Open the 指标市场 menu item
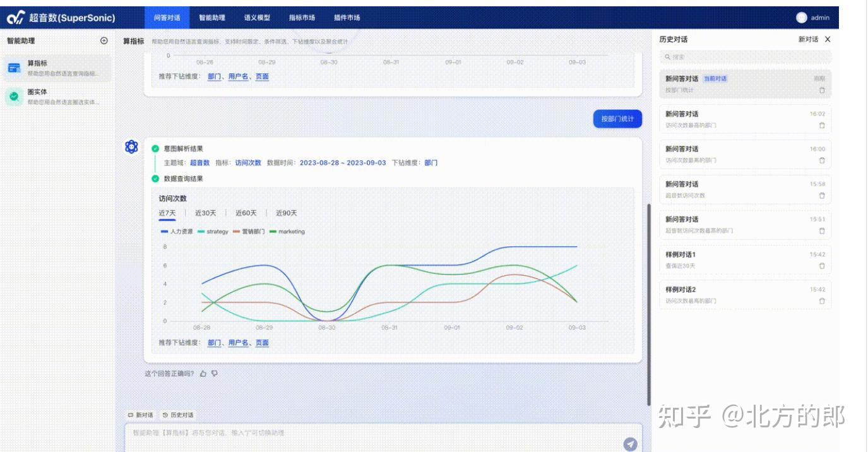Viewport: 868px width, 452px height. coord(302,18)
